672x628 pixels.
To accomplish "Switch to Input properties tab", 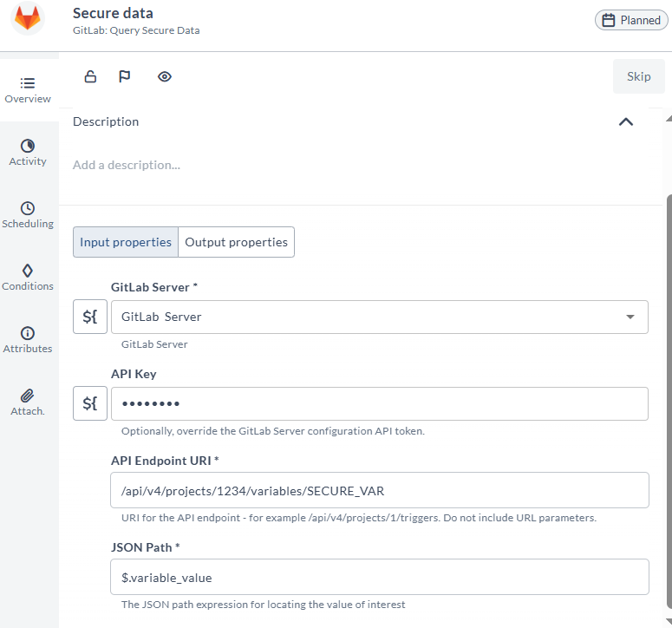I will pos(126,242).
